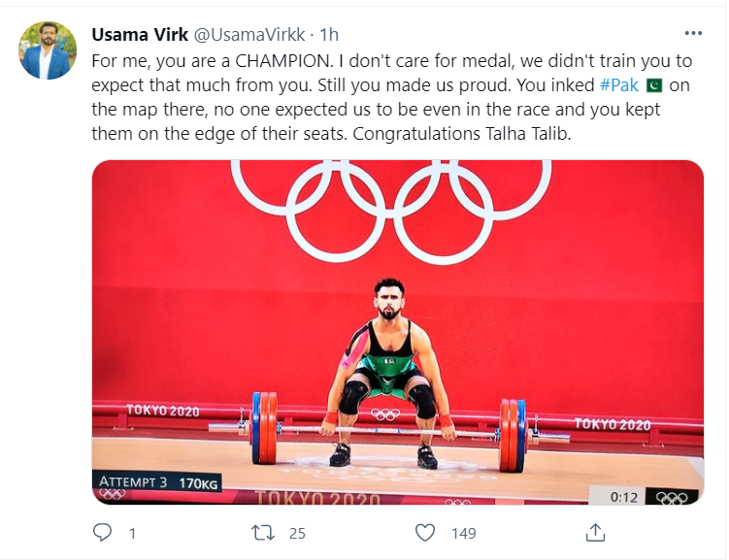Open Usama Virk's profile picture

[x=48, y=50]
